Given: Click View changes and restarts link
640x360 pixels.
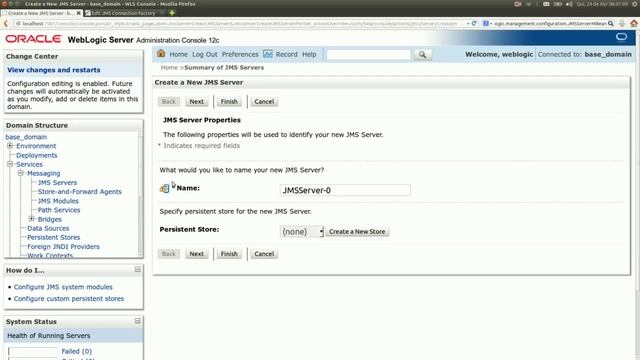Looking at the screenshot, I should (53, 70).
